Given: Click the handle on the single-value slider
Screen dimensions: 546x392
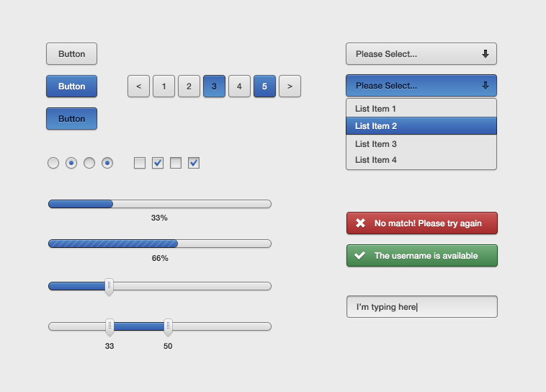Looking at the screenshot, I should [109, 287].
